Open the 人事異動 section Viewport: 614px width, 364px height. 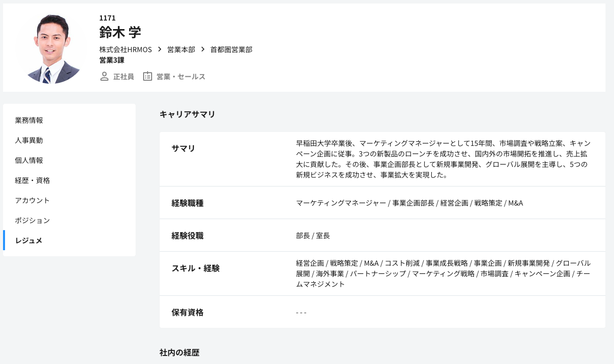pos(29,140)
